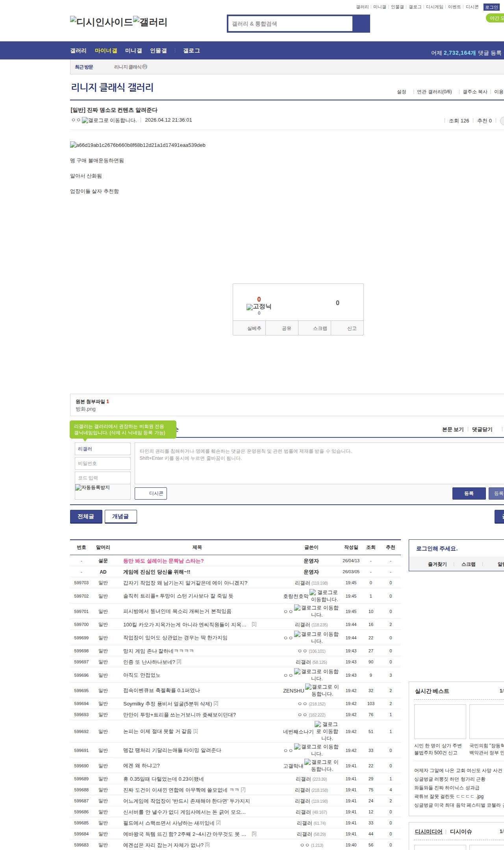Open the survey post 등만 봐도 설레이는 문짝남 스타는?

click(x=163, y=561)
